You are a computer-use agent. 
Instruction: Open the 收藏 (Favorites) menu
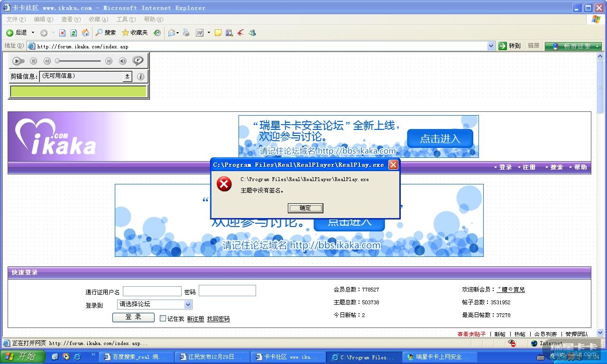(x=99, y=19)
